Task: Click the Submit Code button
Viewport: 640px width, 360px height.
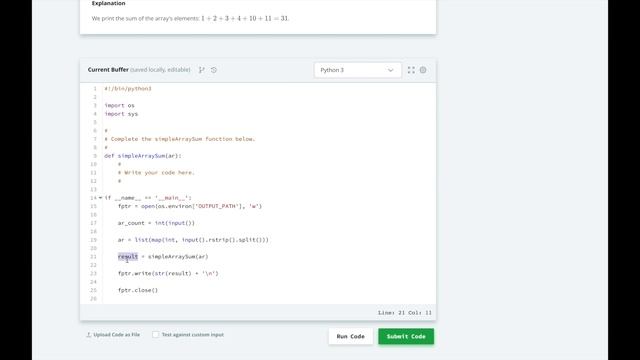Action: tap(406, 336)
